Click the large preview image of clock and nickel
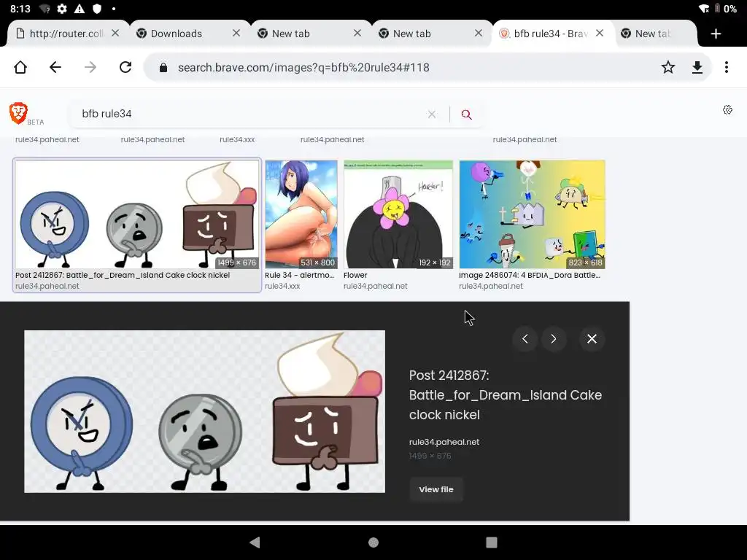The height and width of the screenshot is (560, 747). [x=204, y=411]
